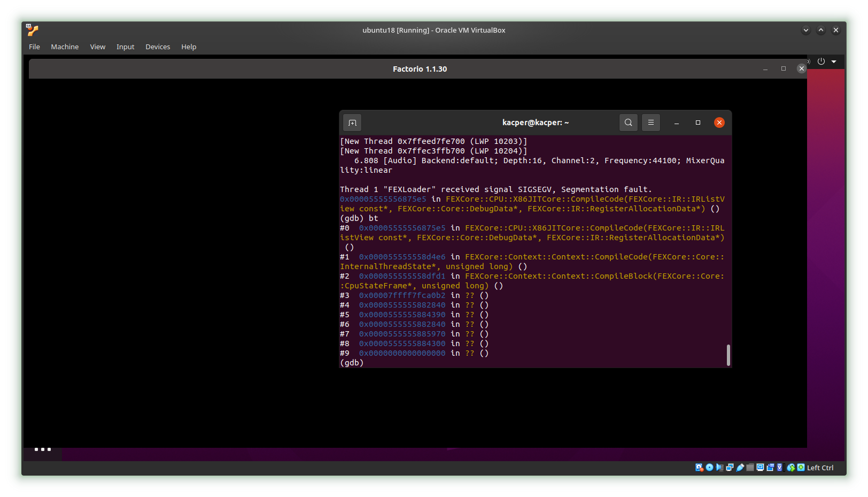868x497 pixels.
Task: Collapse the VirtualBox window using the down chevron
Action: 806,30
